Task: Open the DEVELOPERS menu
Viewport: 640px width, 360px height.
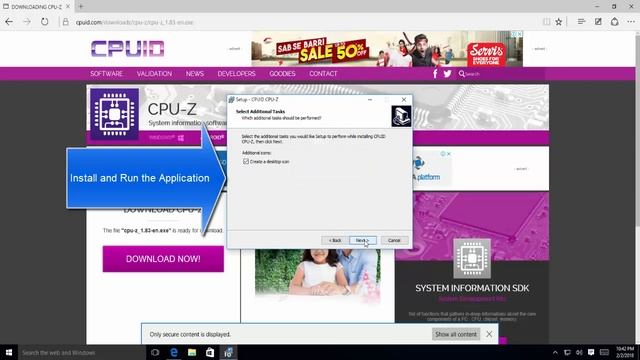Action: tap(236, 74)
